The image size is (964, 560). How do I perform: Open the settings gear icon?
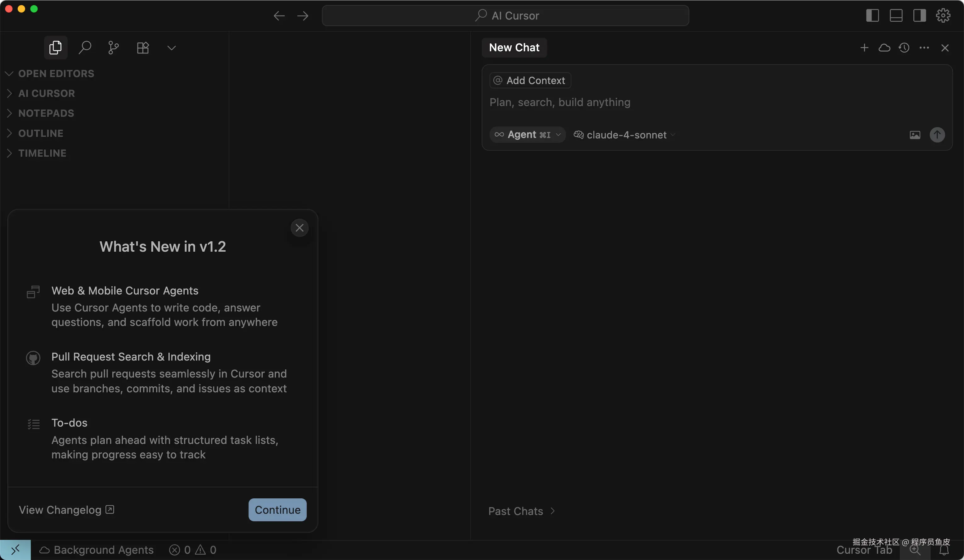943,15
